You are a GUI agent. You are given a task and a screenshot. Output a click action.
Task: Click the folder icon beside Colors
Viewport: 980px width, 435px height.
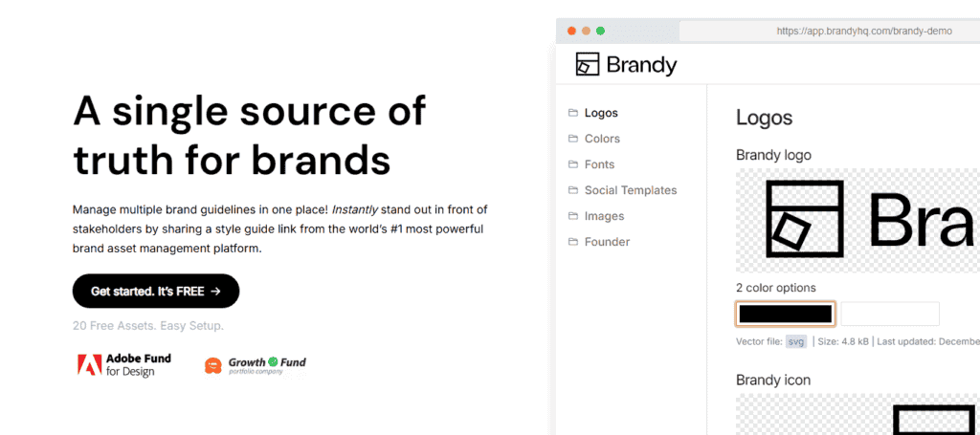pos(572,139)
